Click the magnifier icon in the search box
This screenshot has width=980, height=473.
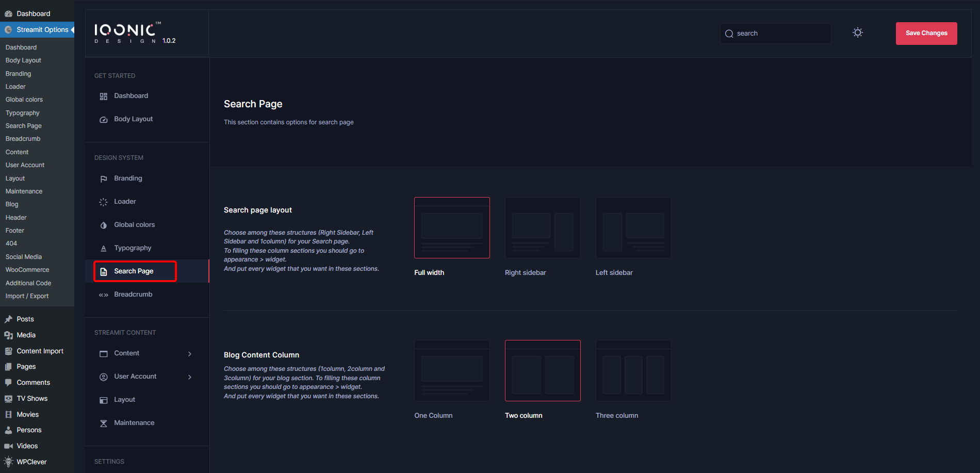click(x=729, y=34)
